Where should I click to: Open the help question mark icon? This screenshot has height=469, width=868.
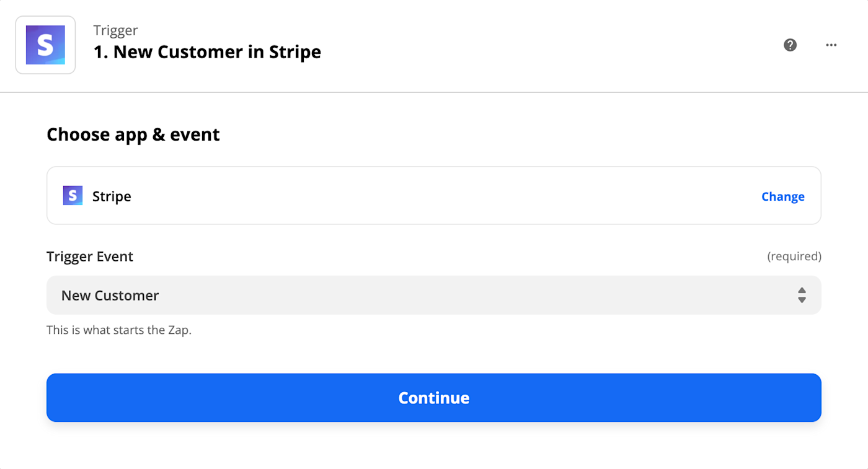pos(790,45)
